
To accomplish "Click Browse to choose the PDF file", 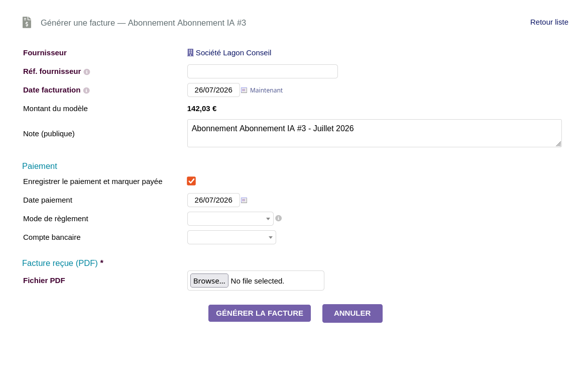I will (209, 281).
